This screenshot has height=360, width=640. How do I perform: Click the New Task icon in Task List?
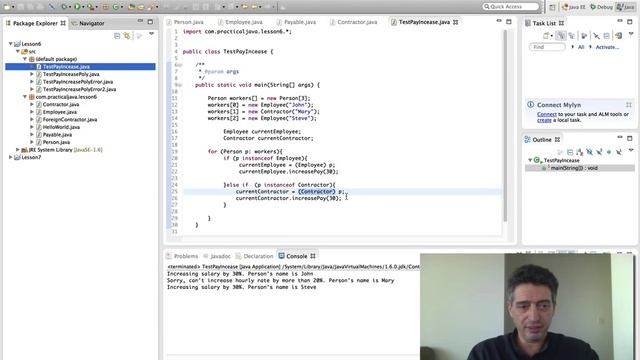(546, 36)
